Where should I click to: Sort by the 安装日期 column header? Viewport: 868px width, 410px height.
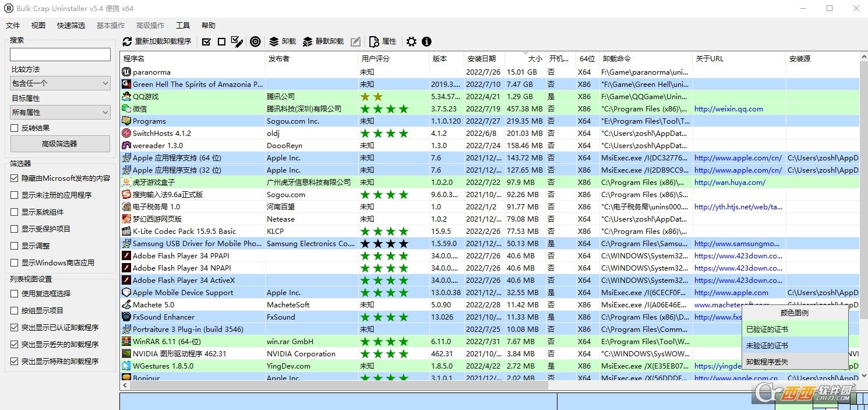click(x=485, y=59)
